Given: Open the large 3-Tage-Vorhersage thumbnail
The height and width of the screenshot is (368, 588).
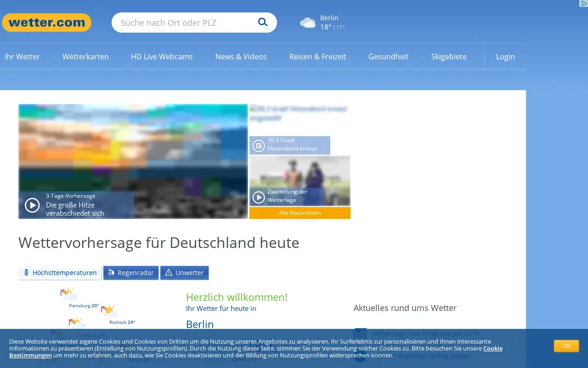Looking at the screenshot, I should click(x=133, y=161).
